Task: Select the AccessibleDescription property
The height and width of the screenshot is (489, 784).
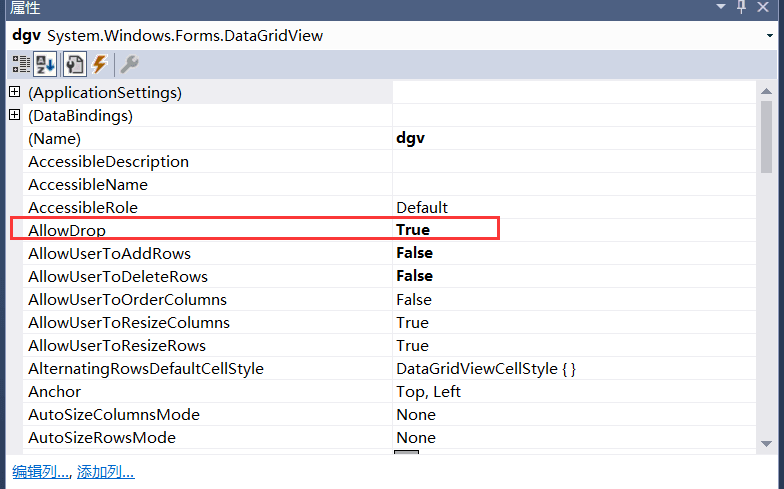Action: pyautogui.click(x=108, y=162)
